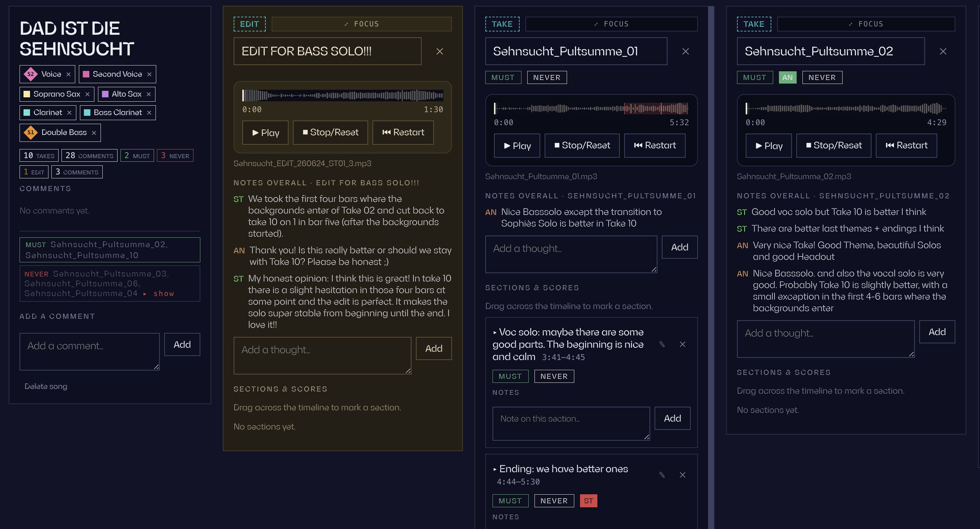Focus the Add a comment text box
Viewport: 980px width, 529px height.
pos(90,352)
